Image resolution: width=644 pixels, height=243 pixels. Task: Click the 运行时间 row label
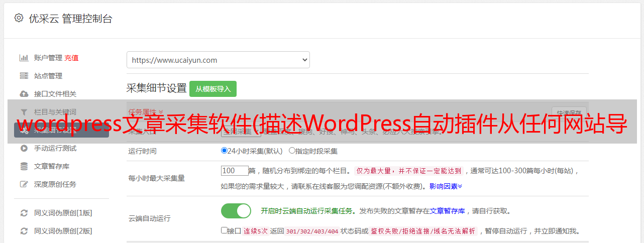[143, 151]
